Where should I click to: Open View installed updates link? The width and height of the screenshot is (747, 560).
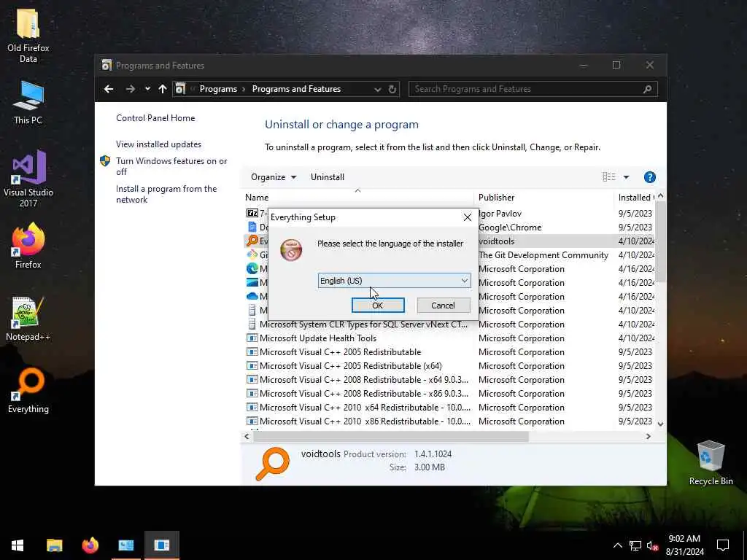pos(158,144)
